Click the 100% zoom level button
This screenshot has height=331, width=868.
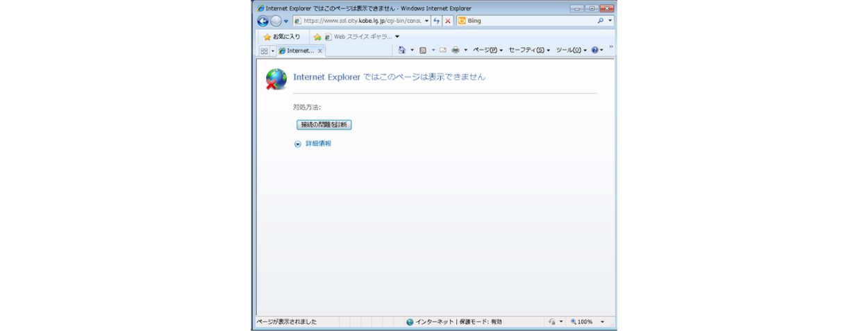coord(582,322)
